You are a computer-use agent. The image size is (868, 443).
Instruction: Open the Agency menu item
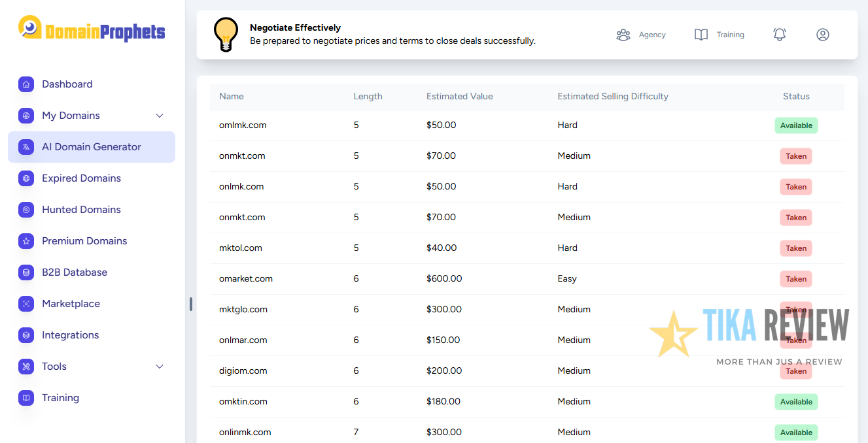642,35
